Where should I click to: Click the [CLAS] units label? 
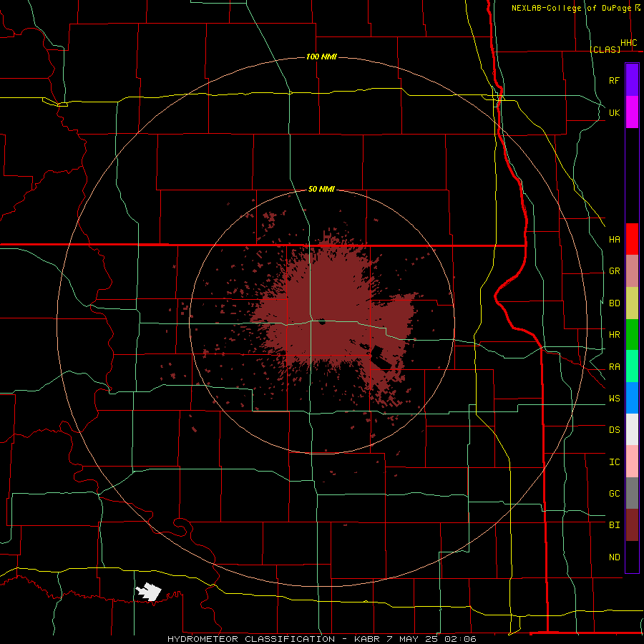point(605,49)
